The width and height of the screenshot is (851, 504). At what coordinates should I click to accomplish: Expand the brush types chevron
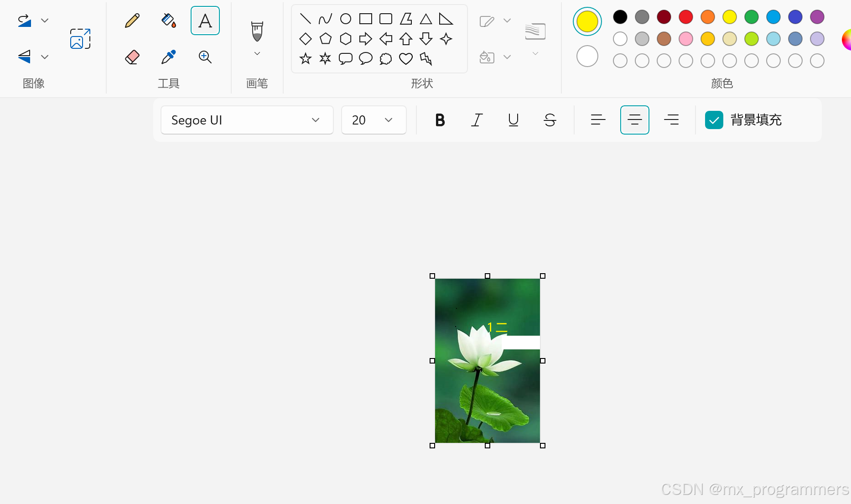257,53
